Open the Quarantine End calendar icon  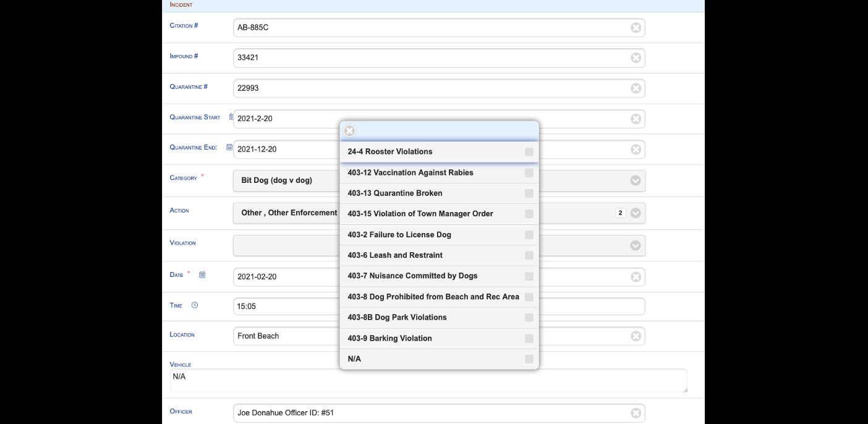[x=229, y=148]
